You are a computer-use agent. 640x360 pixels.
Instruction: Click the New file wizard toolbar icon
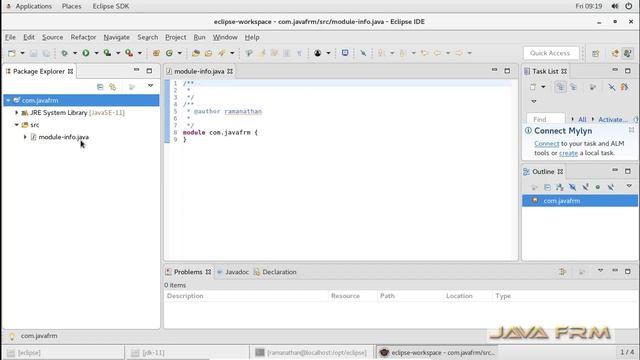point(12,53)
